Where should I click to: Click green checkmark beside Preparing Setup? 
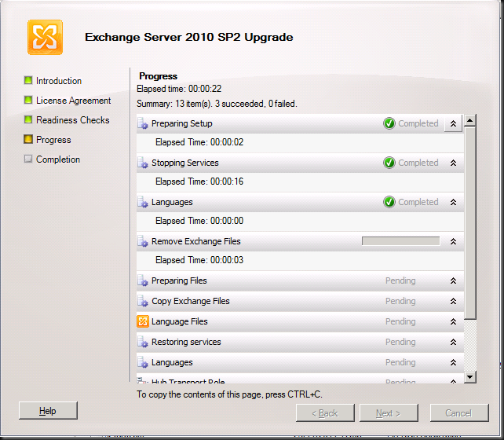coord(389,123)
